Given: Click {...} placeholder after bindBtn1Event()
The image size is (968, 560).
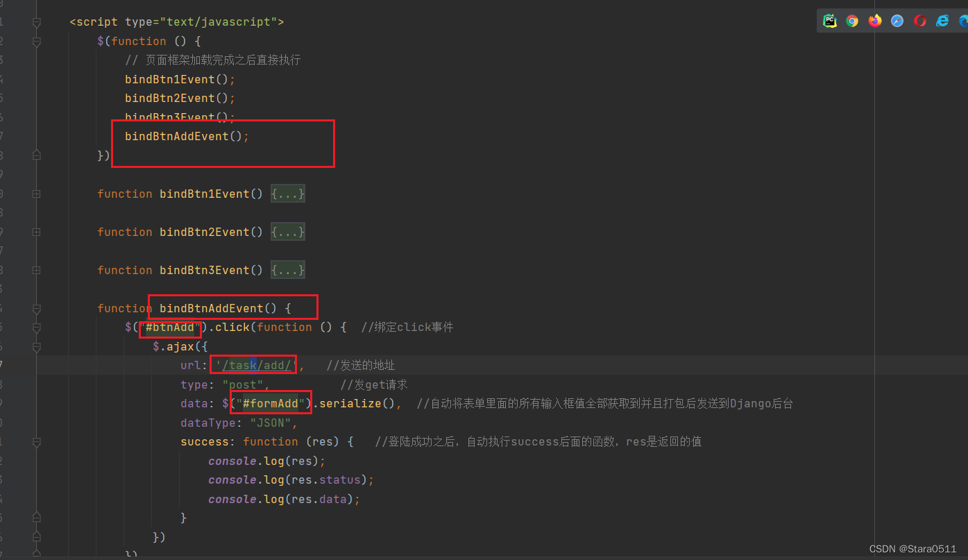Looking at the screenshot, I should [x=287, y=194].
